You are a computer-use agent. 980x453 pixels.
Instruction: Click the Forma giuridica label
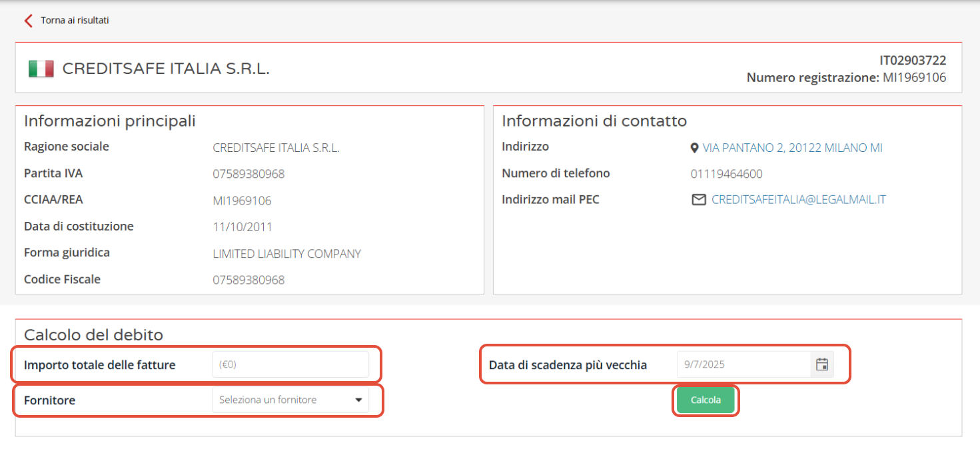[67, 253]
